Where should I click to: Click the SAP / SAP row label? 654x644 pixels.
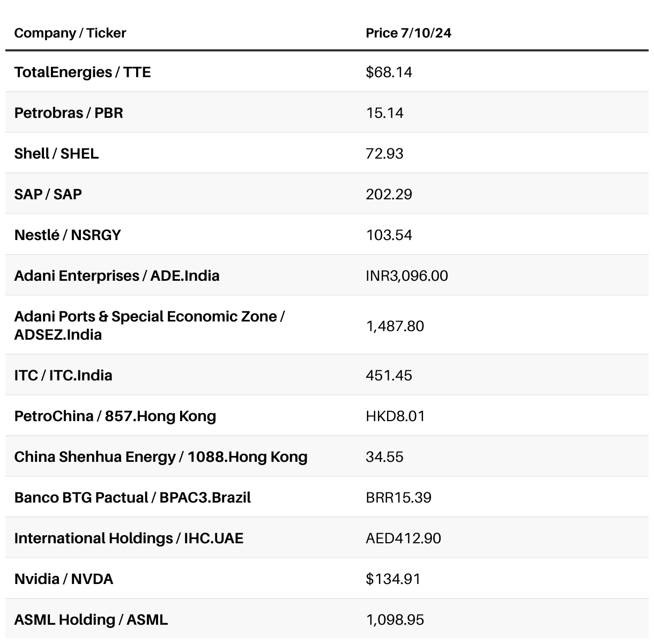coord(48,194)
